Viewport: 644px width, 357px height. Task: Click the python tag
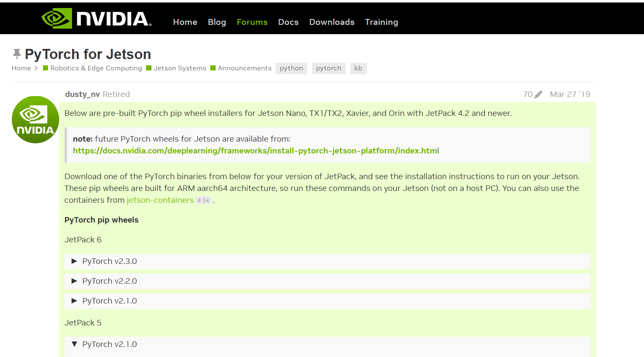pyautogui.click(x=291, y=68)
